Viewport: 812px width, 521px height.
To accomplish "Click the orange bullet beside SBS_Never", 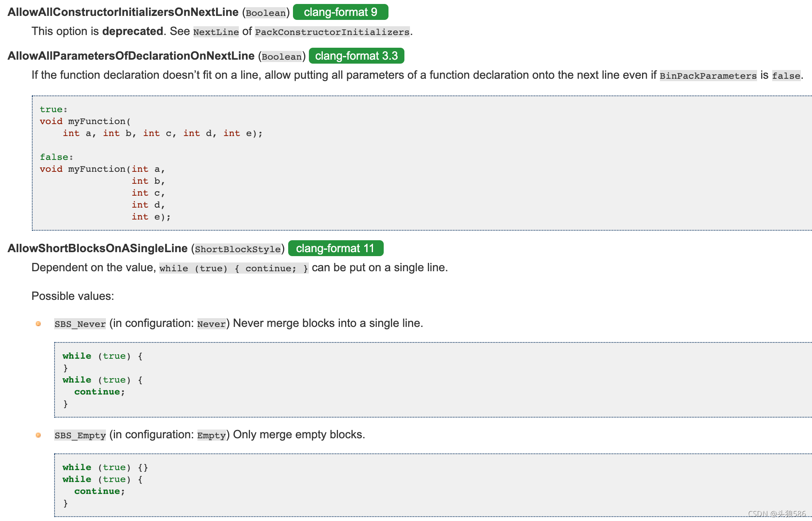I will [38, 324].
